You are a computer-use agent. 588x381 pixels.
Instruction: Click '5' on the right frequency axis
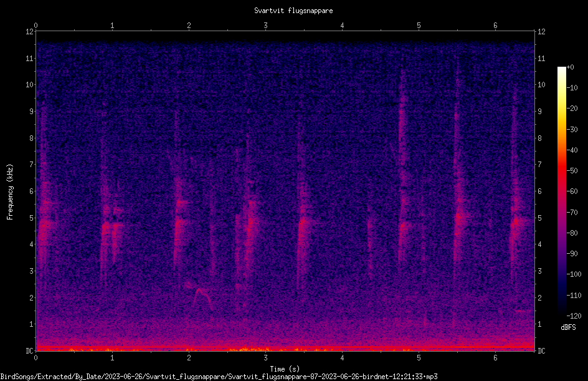coord(539,218)
